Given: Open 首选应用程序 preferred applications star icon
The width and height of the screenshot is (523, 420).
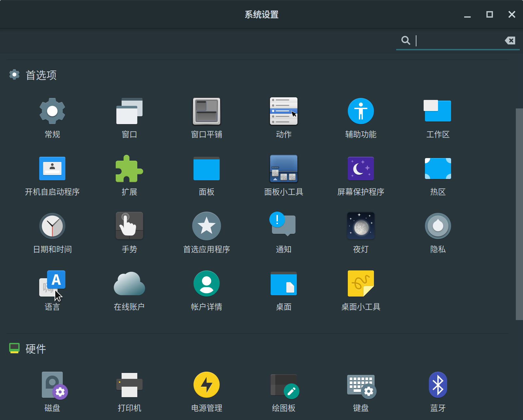Looking at the screenshot, I should click(207, 226).
